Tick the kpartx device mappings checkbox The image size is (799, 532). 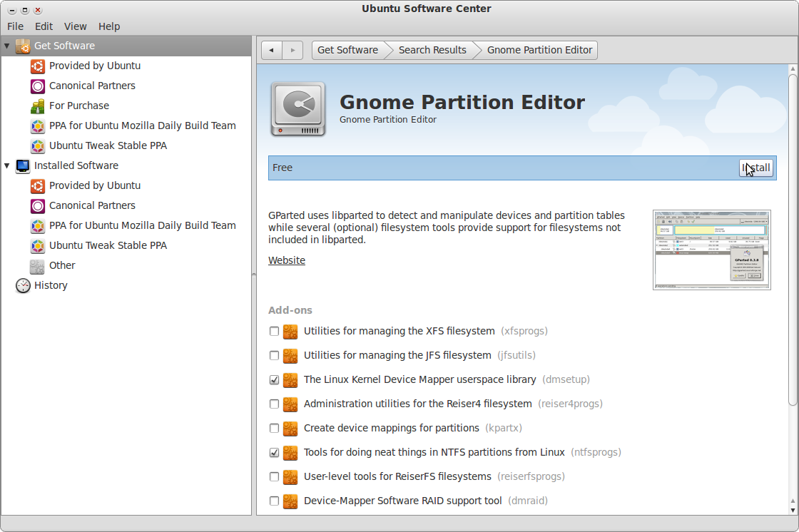tap(274, 429)
